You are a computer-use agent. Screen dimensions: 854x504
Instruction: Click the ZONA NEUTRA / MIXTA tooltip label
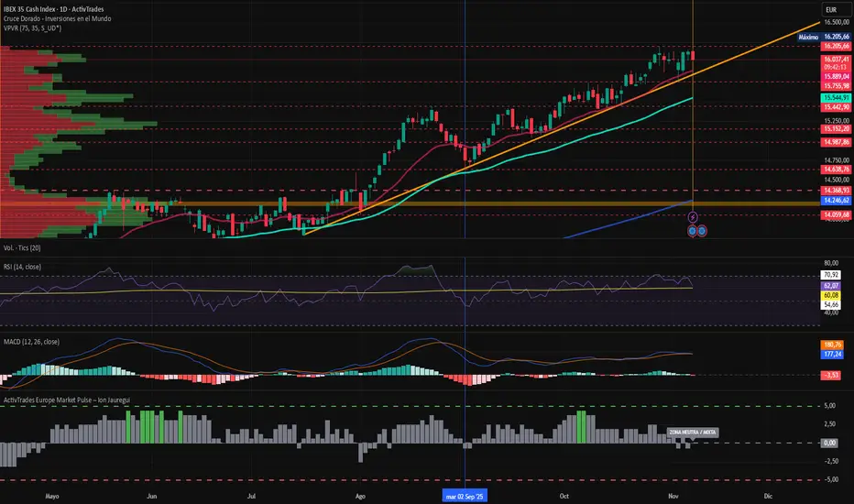pyautogui.click(x=692, y=433)
